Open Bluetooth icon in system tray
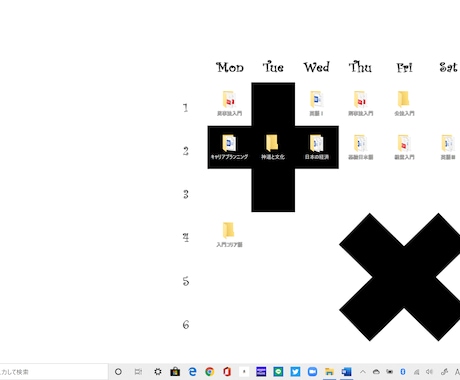 click(x=403, y=372)
